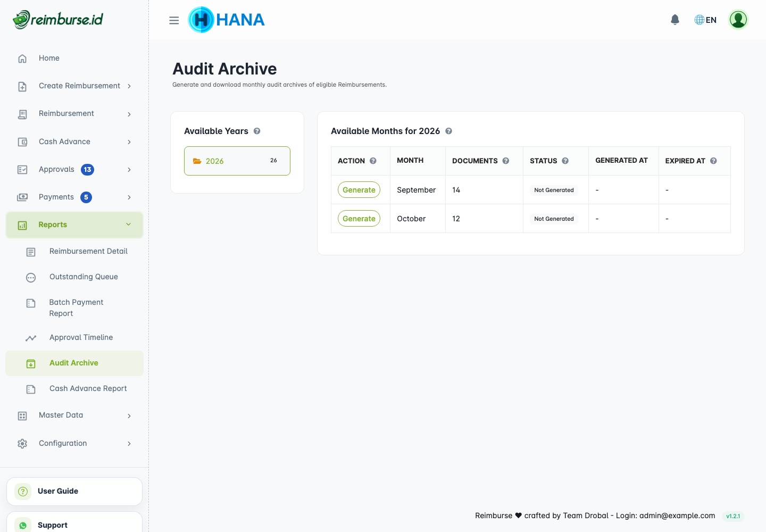Select the 2026 year folder
The image size is (766, 532).
pyautogui.click(x=237, y=161)
